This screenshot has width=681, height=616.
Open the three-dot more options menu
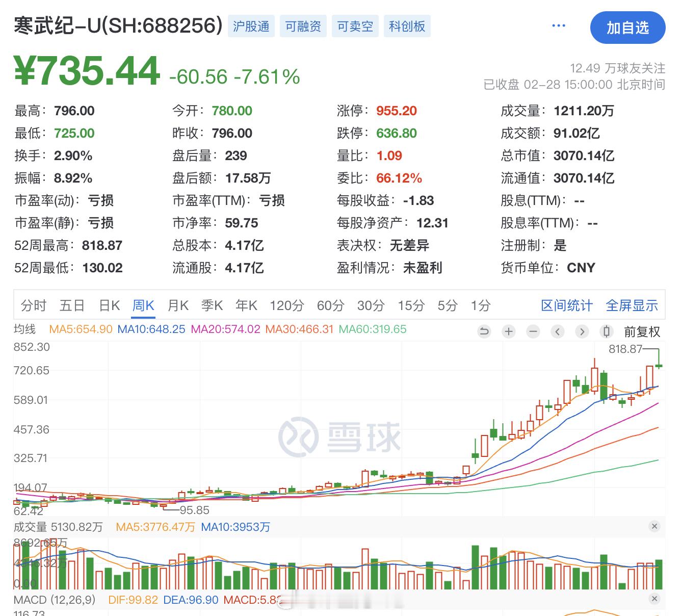coord(559,26)
